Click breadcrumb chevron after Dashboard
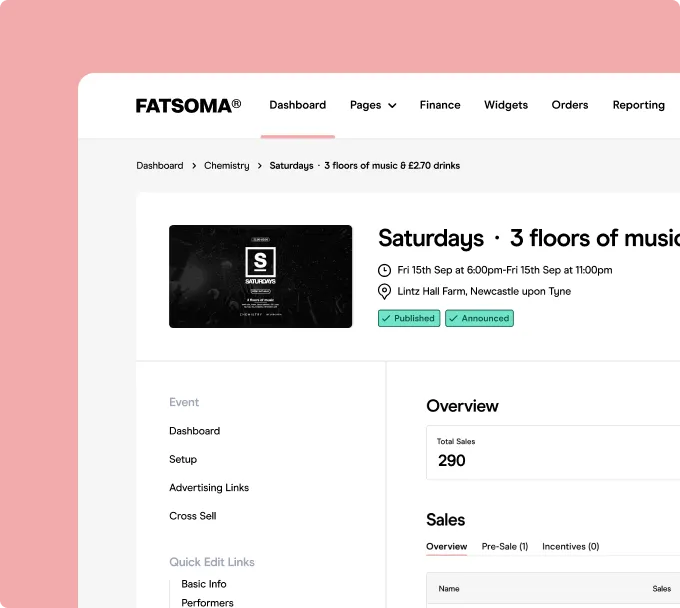 pyautogui.click(x=194, y=166)
